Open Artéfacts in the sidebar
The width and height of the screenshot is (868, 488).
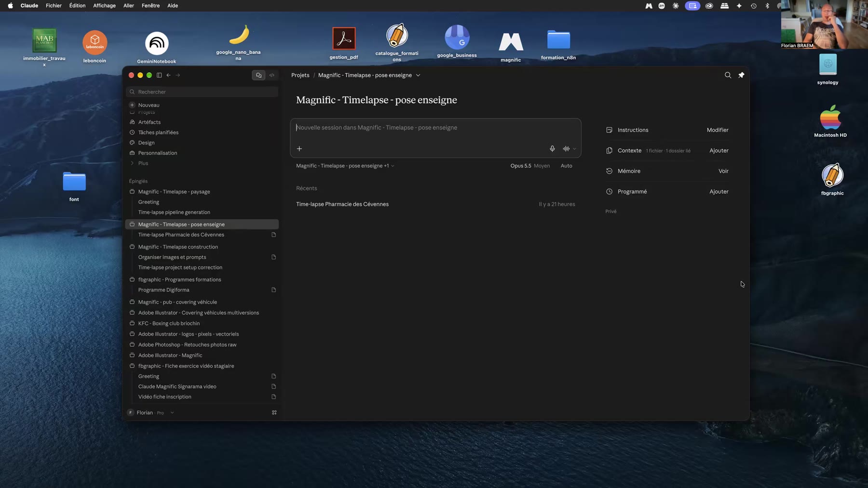point(149,122)
